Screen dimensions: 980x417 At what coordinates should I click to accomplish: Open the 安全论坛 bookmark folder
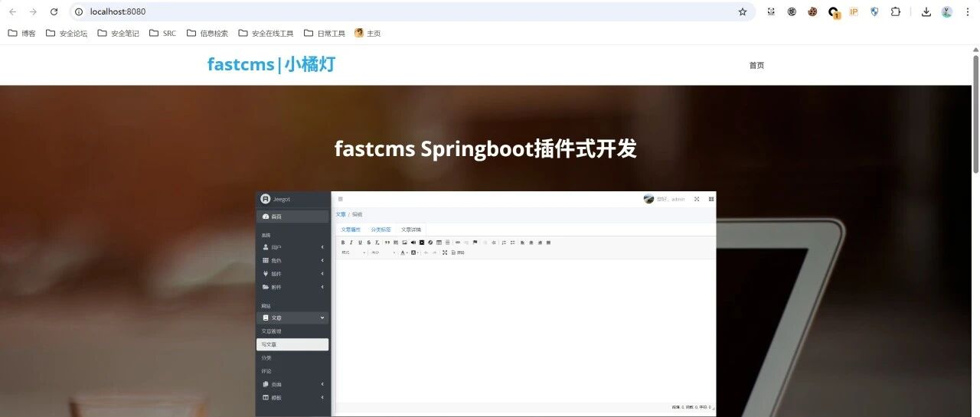tap(67, 33)
